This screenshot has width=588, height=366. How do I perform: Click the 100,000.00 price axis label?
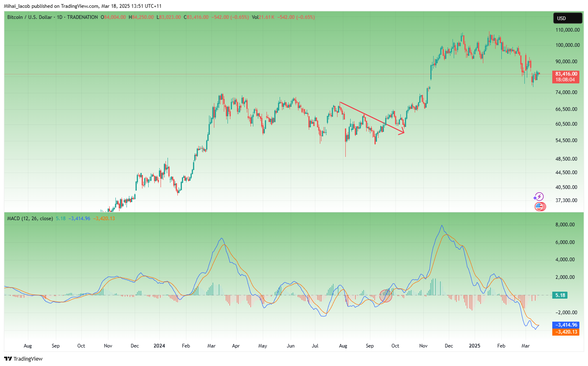567,45
